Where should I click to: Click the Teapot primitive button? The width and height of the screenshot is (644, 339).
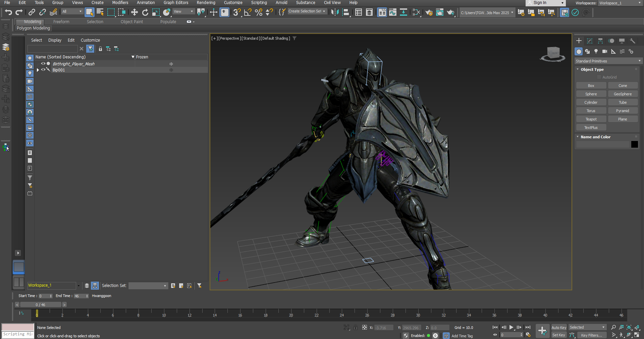[x=591, y=119]
